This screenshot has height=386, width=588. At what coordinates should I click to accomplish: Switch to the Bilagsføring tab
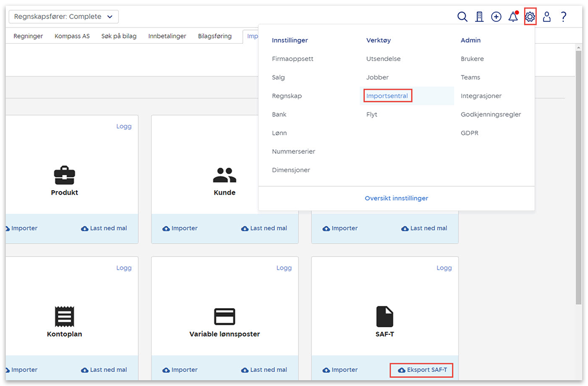click(x=214, y=36)
